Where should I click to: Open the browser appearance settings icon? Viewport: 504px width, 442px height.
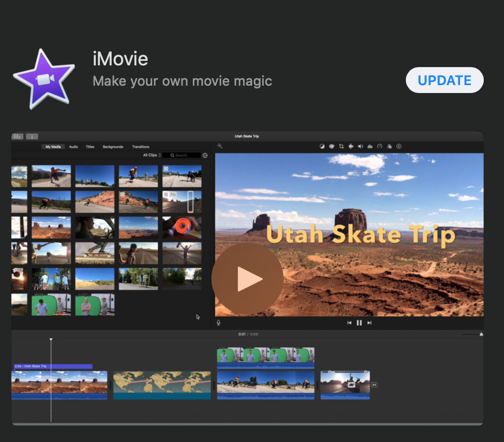205,155
